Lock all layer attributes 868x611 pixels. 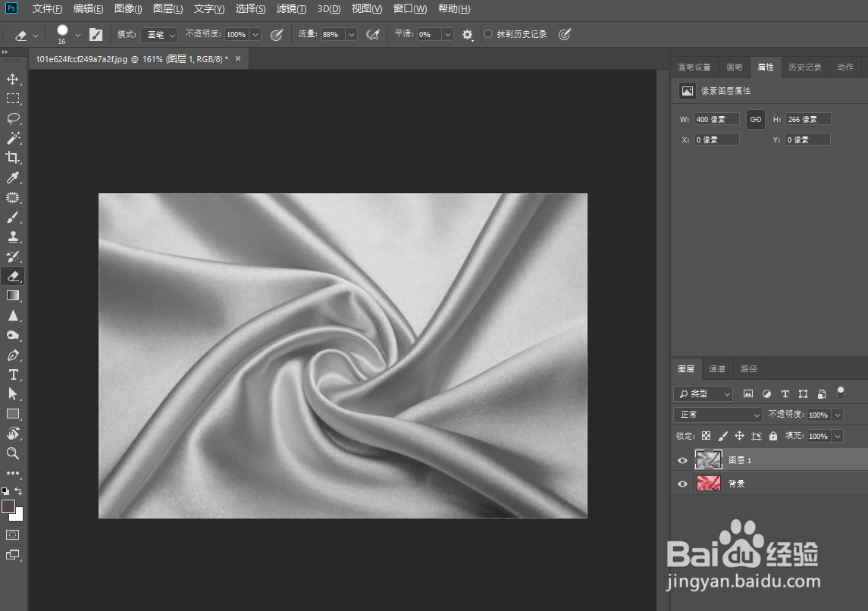point(773,436)
